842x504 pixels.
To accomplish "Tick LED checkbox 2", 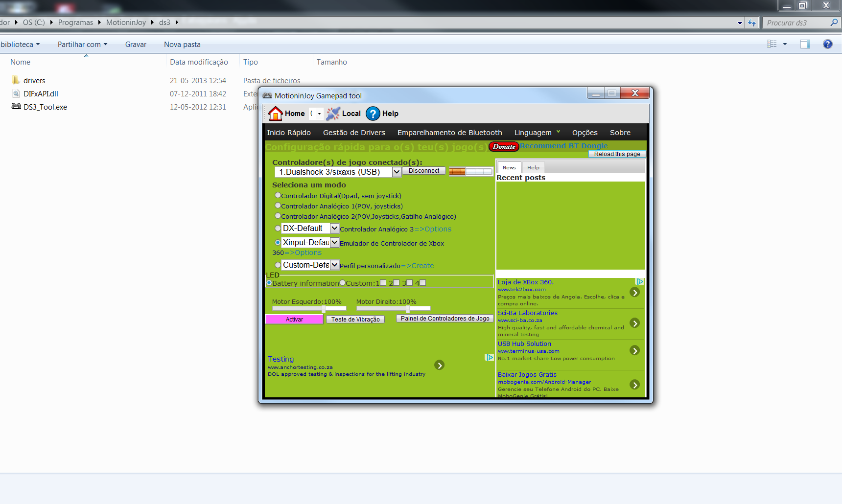I will [x=397, y=283].
